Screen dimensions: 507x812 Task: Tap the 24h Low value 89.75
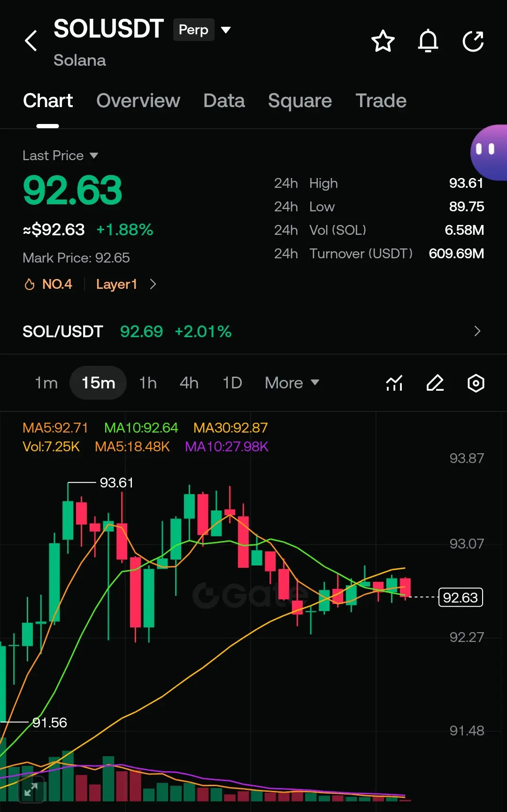(466, 207)
